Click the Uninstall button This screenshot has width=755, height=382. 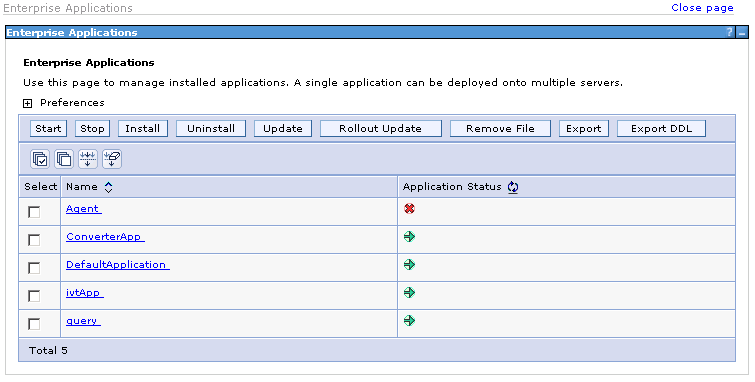[x=211, y=129]
